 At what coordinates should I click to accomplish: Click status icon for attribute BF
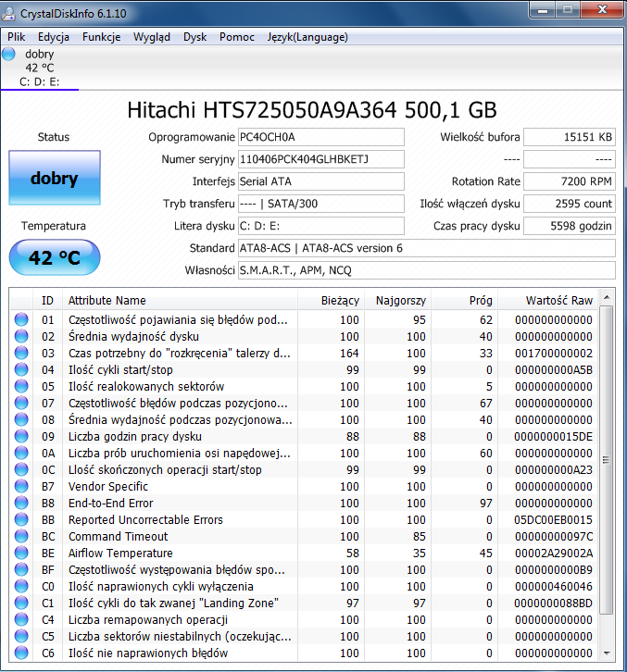click(x=21, y=569)
